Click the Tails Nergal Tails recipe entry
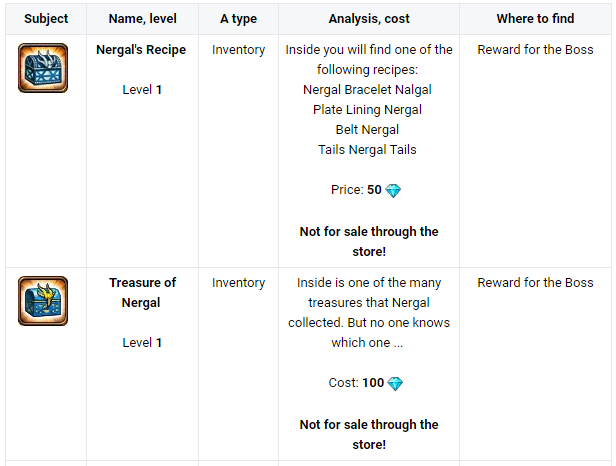Screen dimensions: 616x466 [x=368, y=150]
